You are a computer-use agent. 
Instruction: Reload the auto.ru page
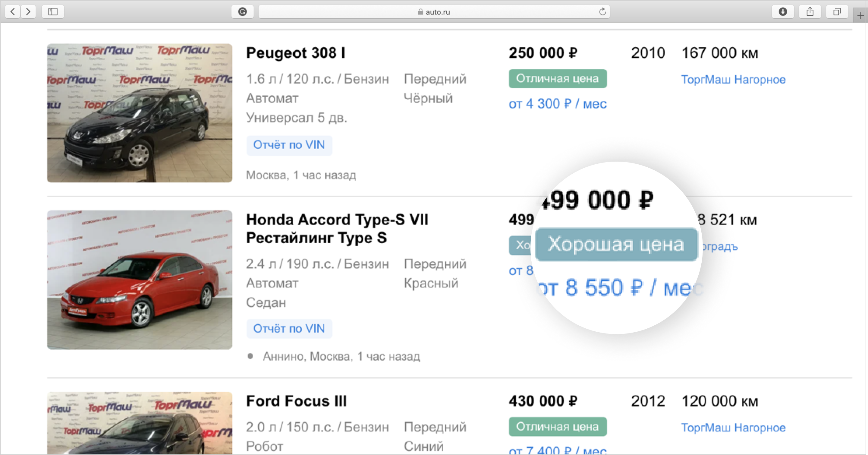602,12
